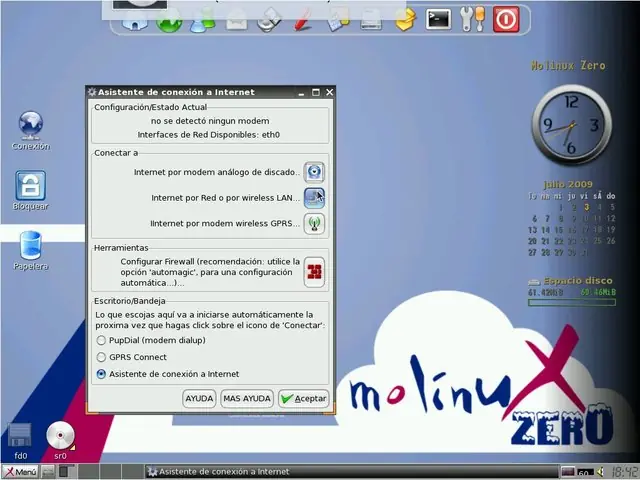Confirm with the Aceptar button
This screenshot has height=480, width=640.
[304, 398]
